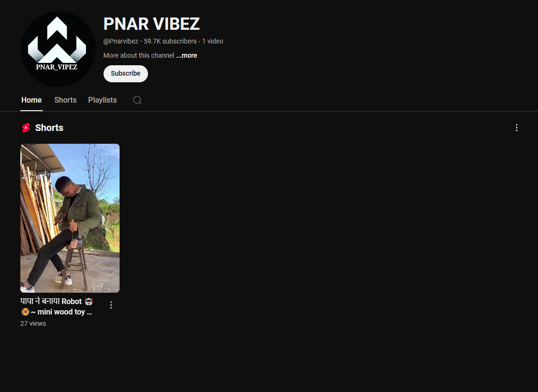The width and height of the screenshot is (538, 392).
Task: Click the Shorts section heading
Action: (50, 128)
